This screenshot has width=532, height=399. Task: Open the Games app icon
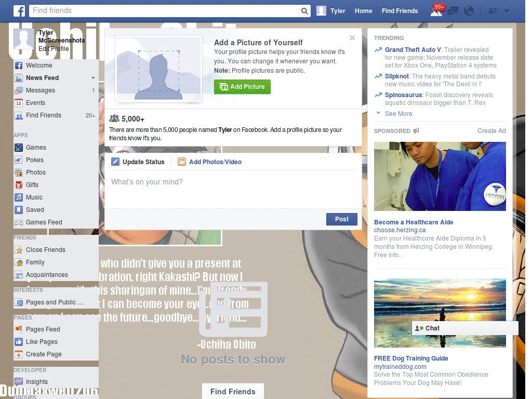click(19, 148)
